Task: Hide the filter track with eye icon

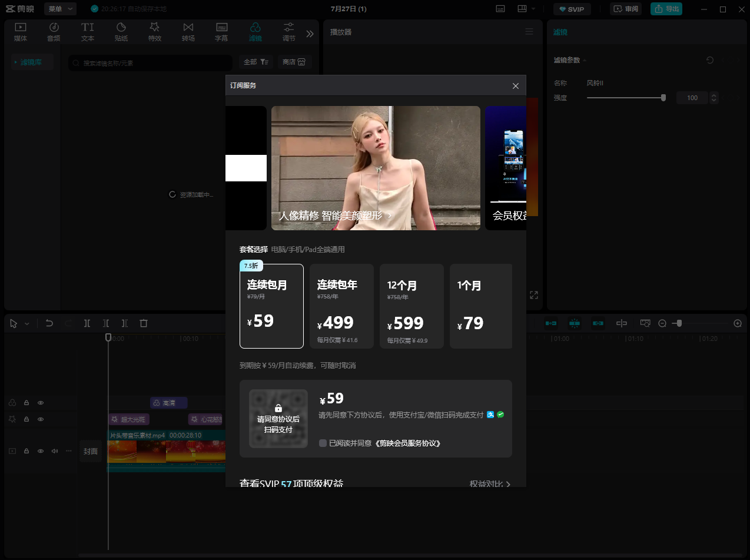Action: click(x=41, y=403)
